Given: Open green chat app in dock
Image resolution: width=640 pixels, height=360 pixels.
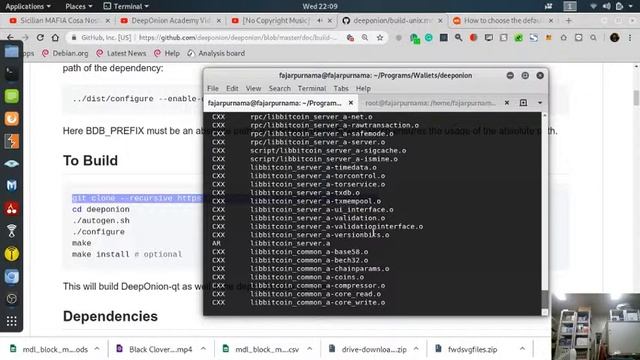Looking at the screenshot, I should 11,96.
